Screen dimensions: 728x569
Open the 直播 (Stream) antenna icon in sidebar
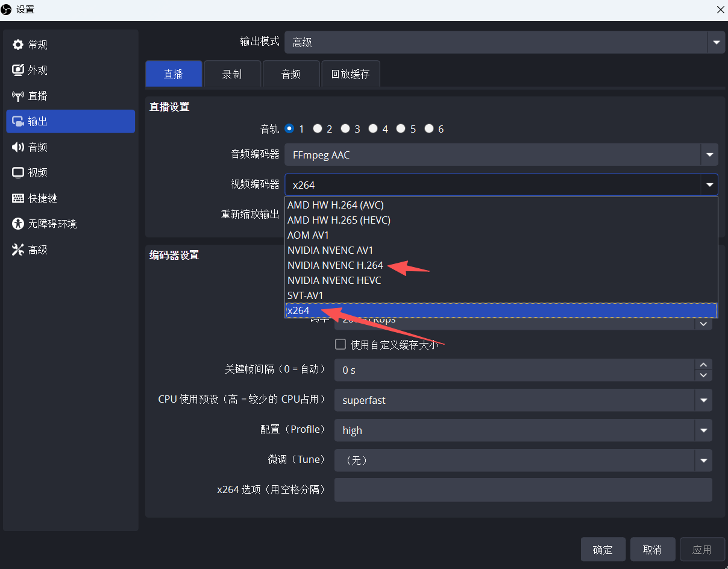click(x=17, y=96)
